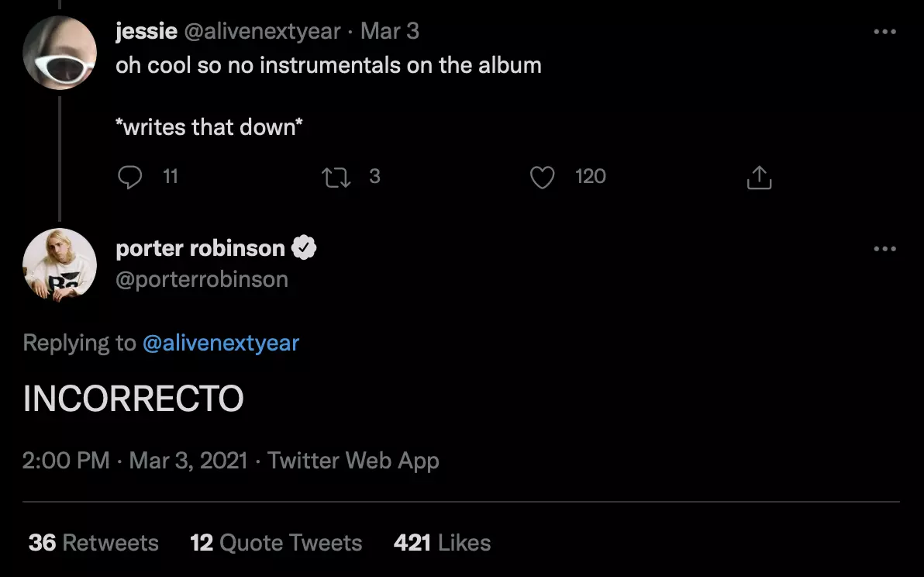Open porter robinson's profile avatar
This screenshot has height=577, width=924.
tap(60, 264)
